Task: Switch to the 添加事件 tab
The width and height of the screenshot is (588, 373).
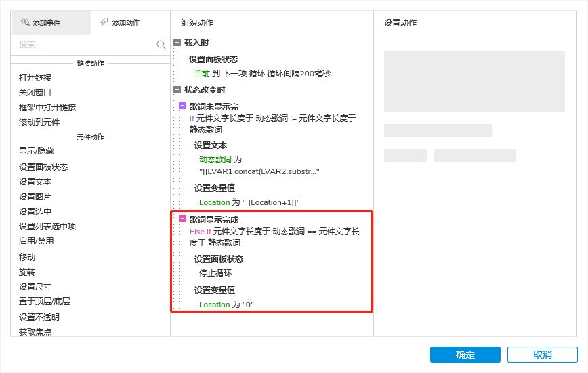Action: point(51,22)
